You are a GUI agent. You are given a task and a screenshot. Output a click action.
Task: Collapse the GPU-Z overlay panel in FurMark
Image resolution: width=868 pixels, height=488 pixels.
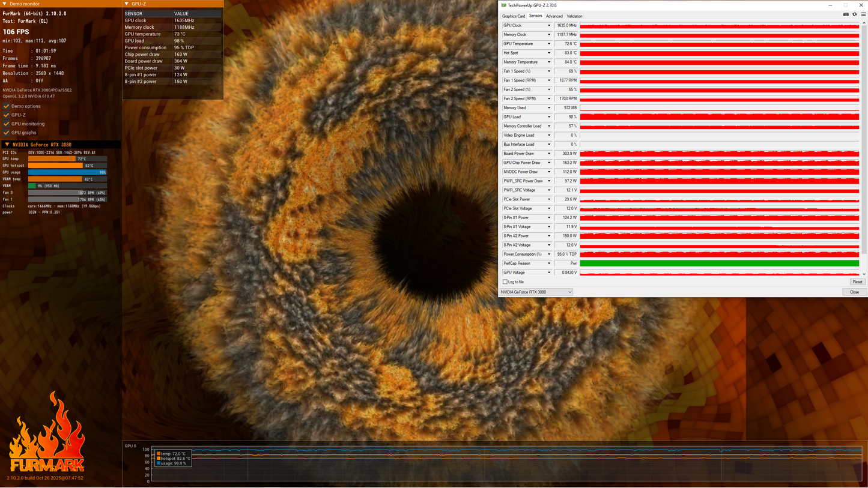[127, 4]
